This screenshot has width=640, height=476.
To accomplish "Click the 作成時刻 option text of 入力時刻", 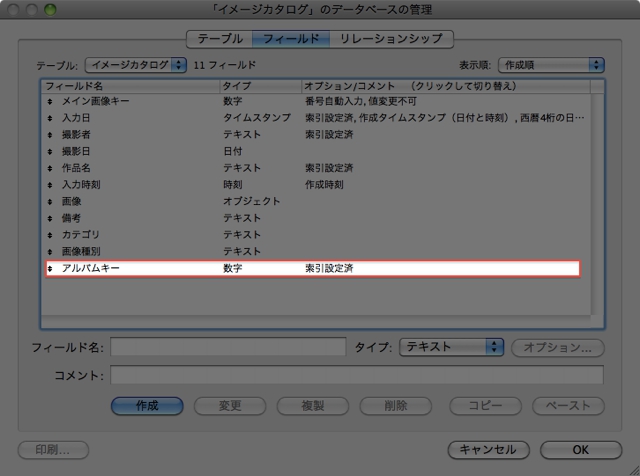I will tap(324, 185).
